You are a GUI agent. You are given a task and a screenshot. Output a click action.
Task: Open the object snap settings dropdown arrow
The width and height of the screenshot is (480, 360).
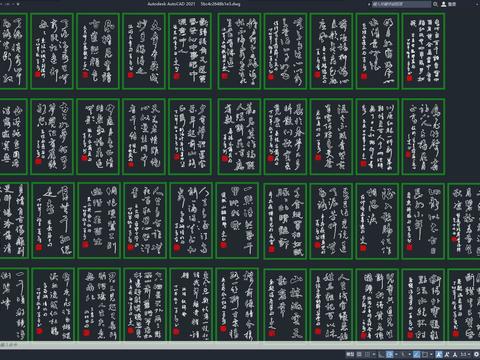[431, 354]
